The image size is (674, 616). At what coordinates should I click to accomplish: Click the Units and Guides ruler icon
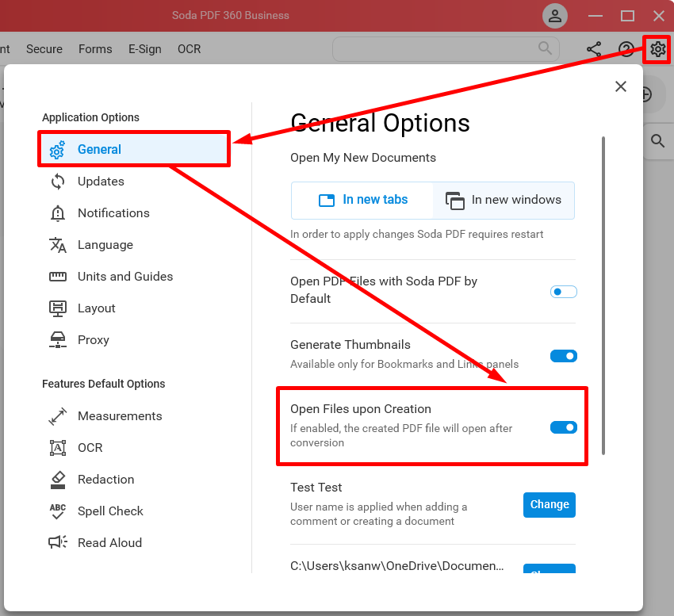pyautogui.click(x=58, y=277)
